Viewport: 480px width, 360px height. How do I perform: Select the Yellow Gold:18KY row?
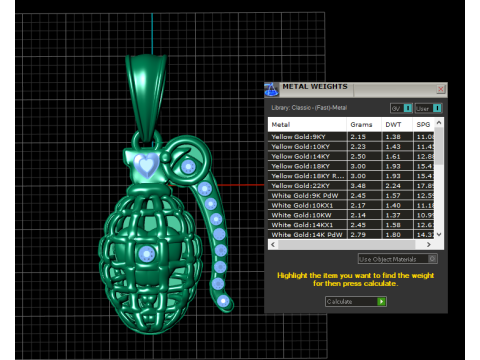tap(351, 166)
